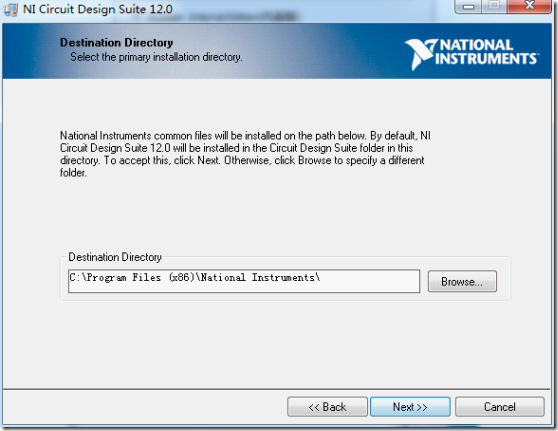Proceed with the Next >> button
The image size is (558, 431).
(410, 407)
